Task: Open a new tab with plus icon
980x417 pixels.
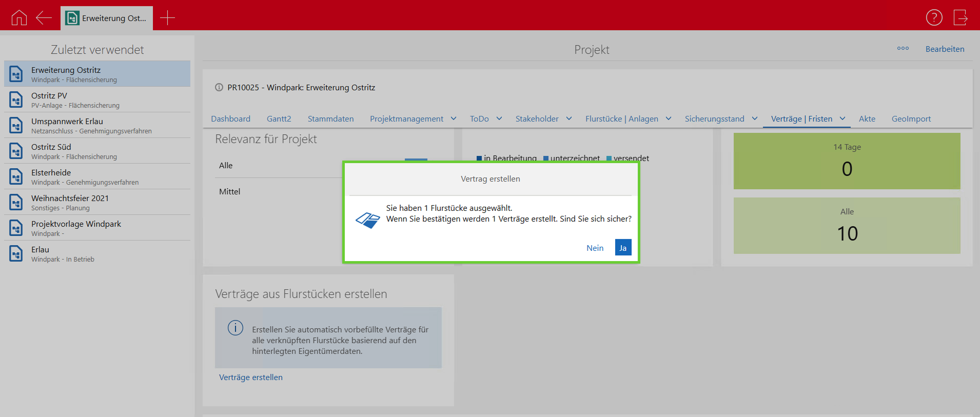Action: (x=167, y=18)
